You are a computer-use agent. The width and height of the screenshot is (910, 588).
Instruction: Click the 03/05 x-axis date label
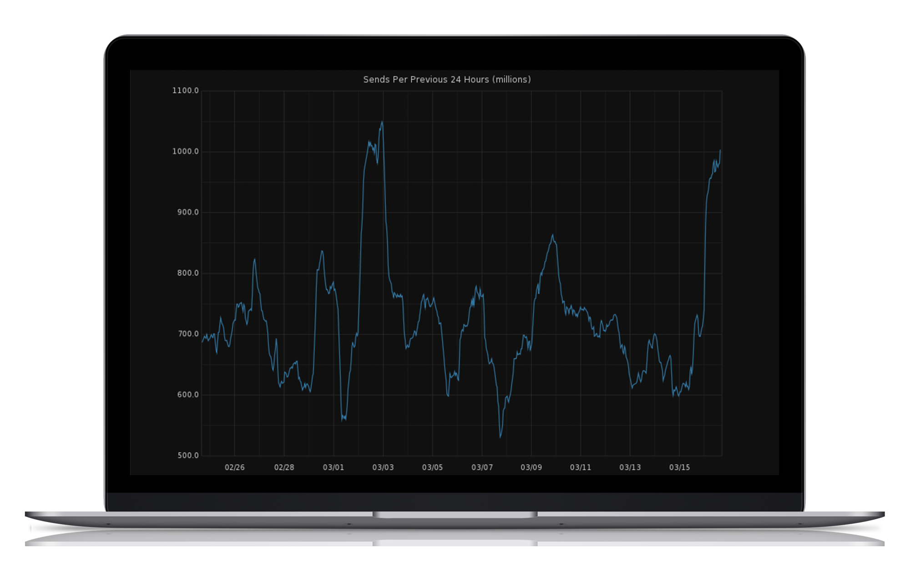432,467
